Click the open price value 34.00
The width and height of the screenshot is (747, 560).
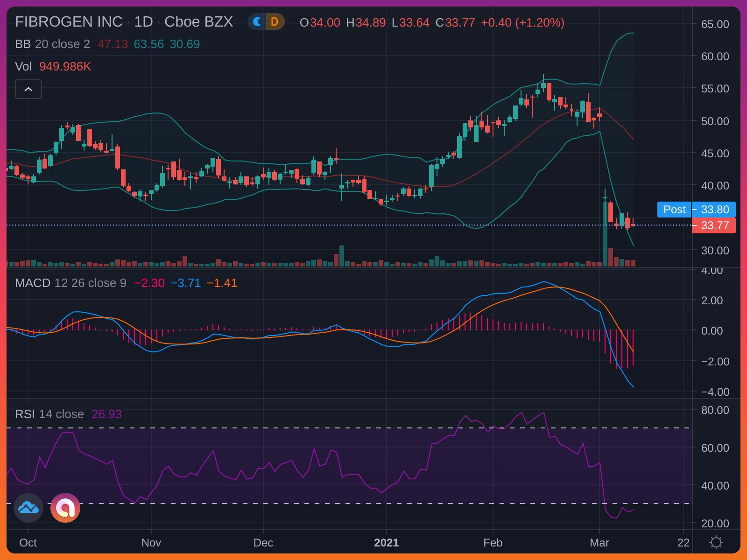coord(325,22)
